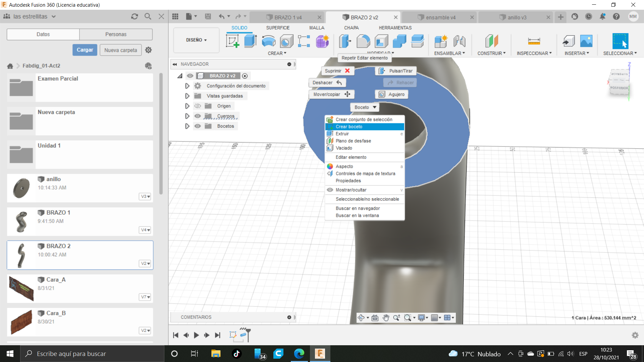Toggle visibility eye of Origen folder
This screenshot has height=362, width=644.
click(198, 106)
